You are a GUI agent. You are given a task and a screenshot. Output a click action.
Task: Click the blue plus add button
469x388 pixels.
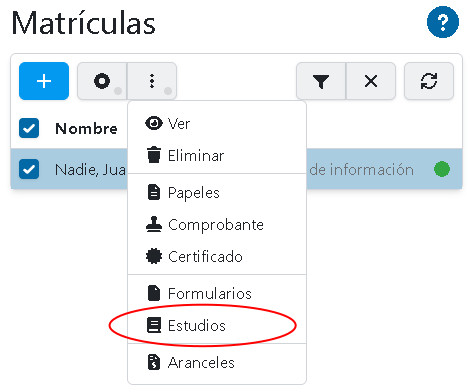pos(44,81)
